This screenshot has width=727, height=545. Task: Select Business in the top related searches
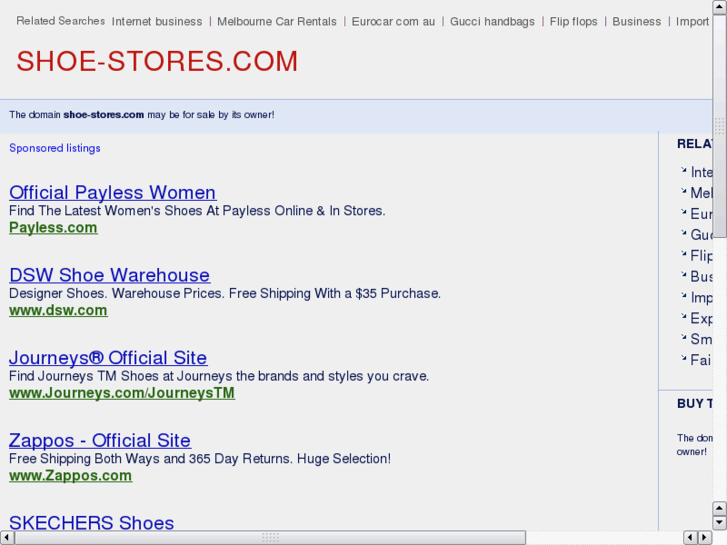click(x=637, y=21)
